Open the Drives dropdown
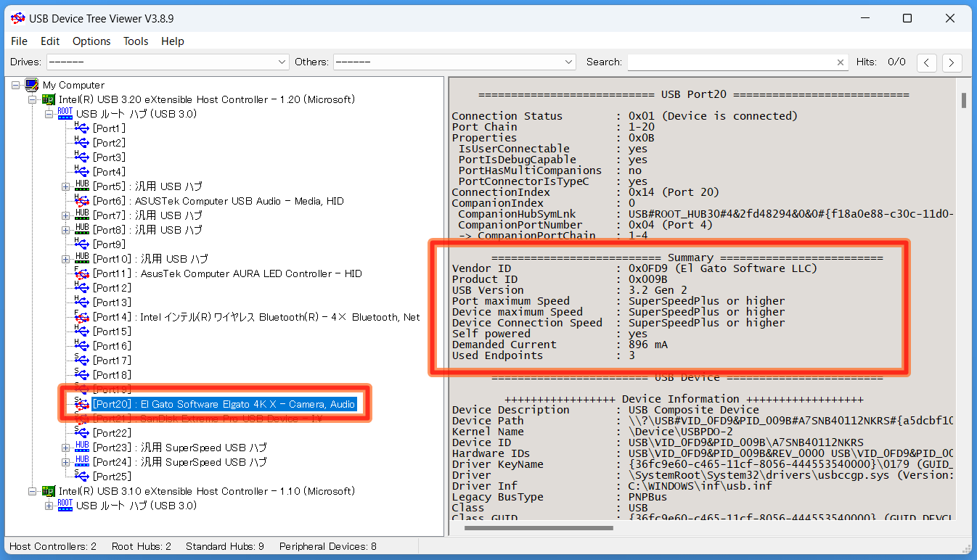The height and width of the screenshot is (560, 977). (168, 62)
